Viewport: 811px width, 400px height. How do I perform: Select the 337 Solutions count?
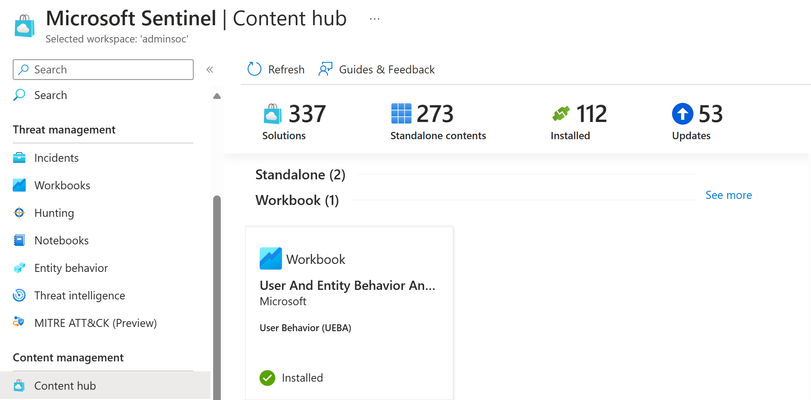coord(307,114)
